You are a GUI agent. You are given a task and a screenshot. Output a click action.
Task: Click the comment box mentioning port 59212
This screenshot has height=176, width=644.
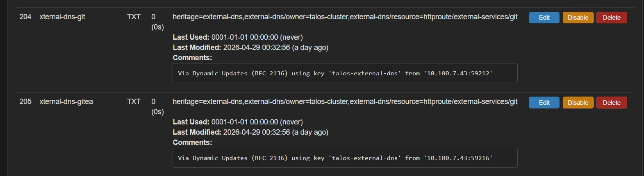point(345,73)
